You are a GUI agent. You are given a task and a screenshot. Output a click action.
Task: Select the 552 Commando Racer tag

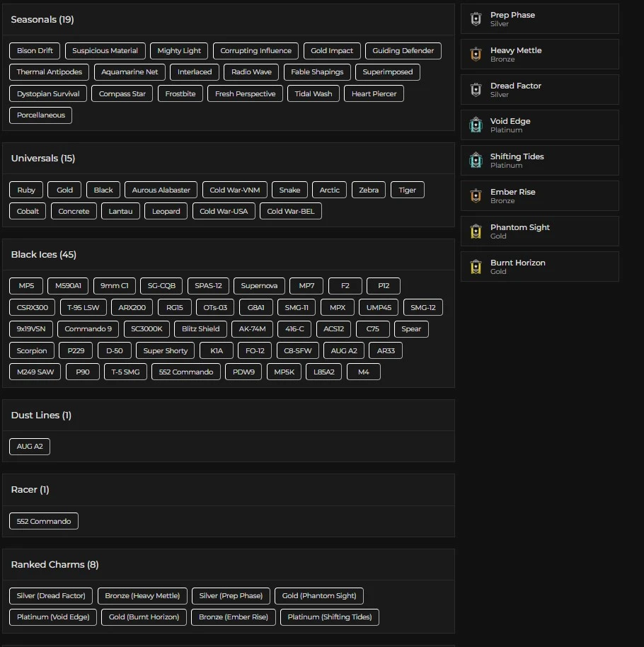(x=44, y=521)
